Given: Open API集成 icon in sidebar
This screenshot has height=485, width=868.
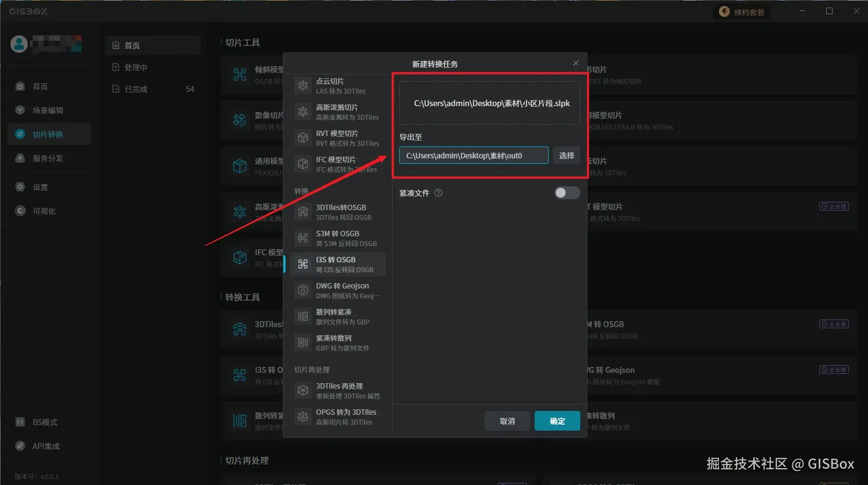Looking at the screenshot, I should coord(20,446).
